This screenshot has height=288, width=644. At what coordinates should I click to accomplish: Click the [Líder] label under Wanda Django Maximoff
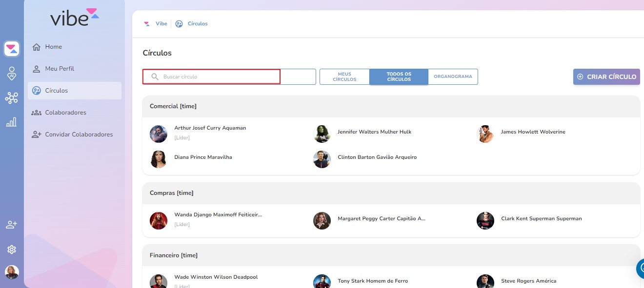[x=182, y=225]
